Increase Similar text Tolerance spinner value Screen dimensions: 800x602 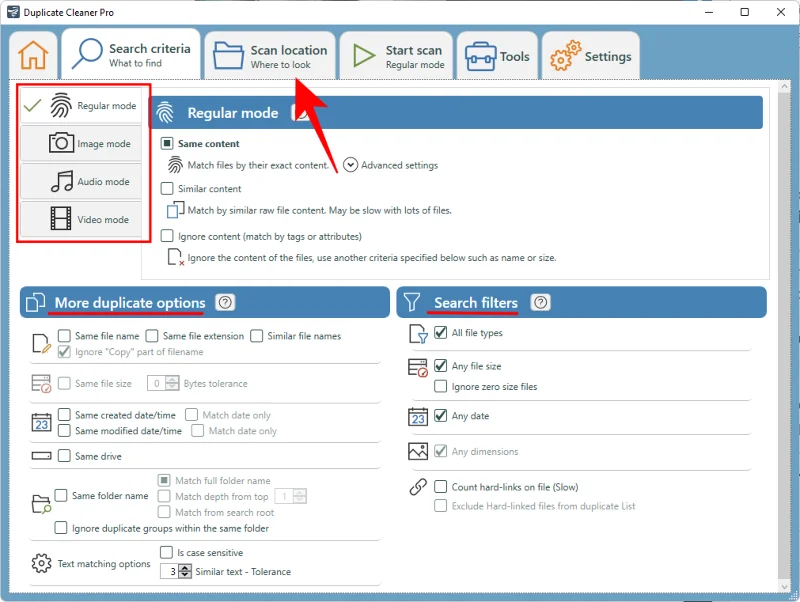185,568
